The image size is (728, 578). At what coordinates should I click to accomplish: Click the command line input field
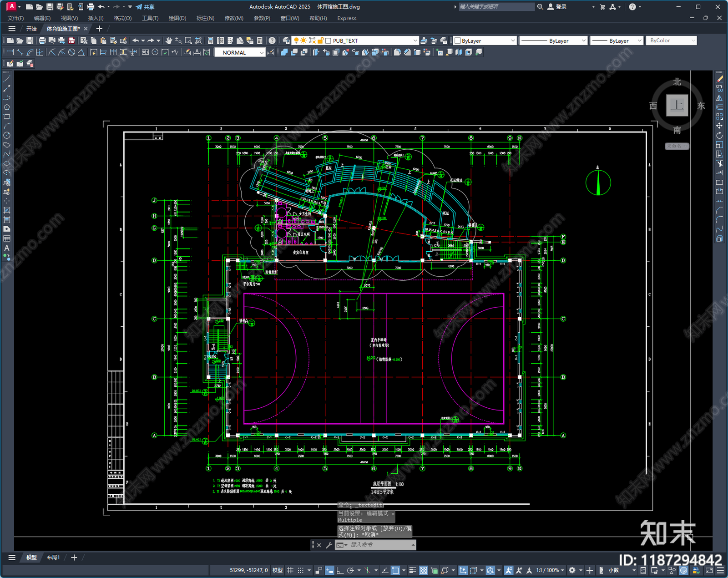(380, 545)
